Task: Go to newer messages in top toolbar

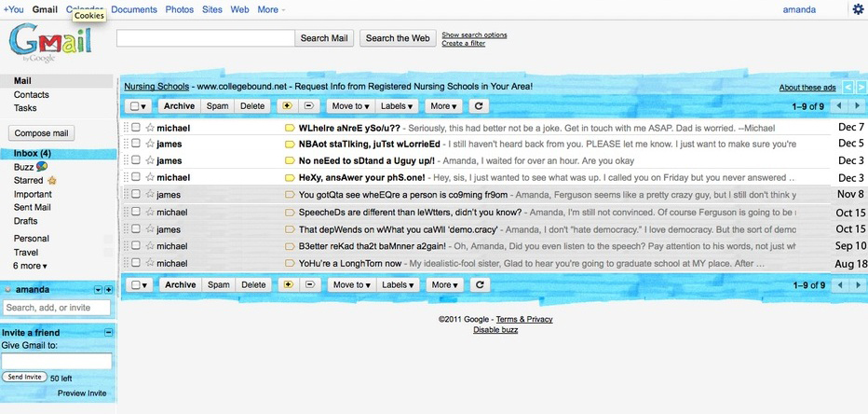Action: click(839, 106)
